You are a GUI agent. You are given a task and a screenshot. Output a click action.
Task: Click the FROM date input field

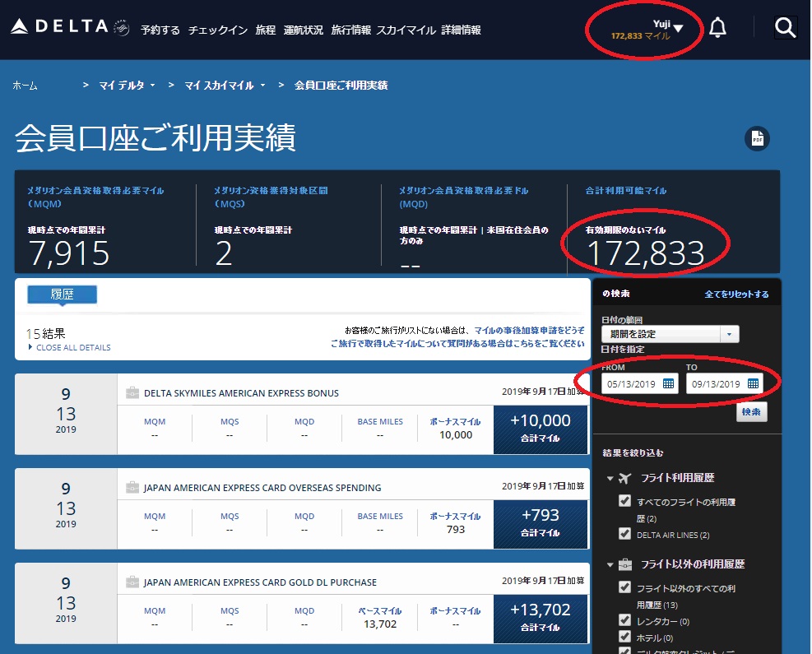click(x=631, y=383)
